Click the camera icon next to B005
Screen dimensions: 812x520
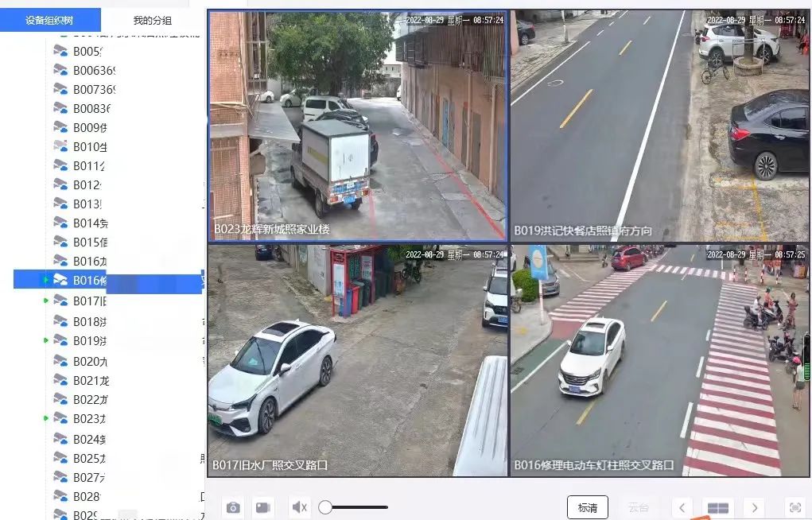(x=60, y=51)
